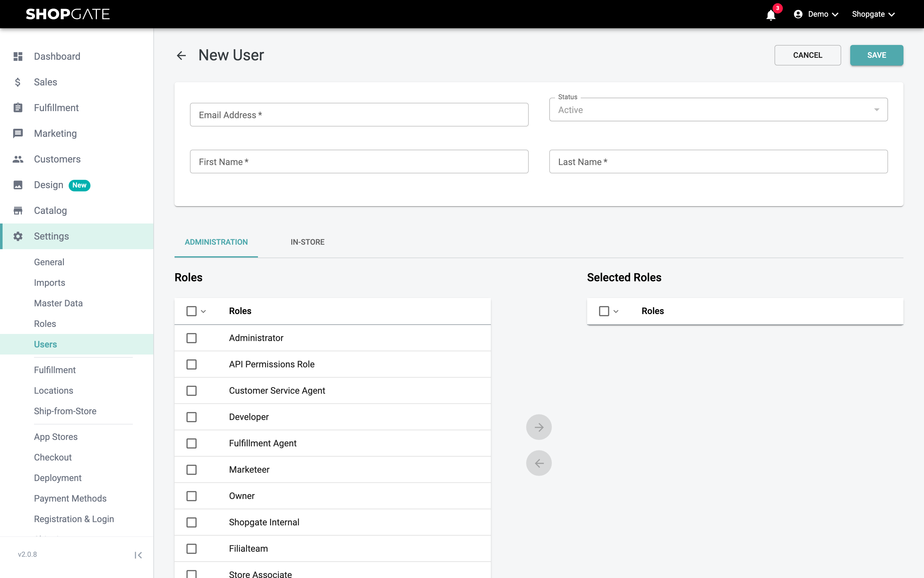Click the Cancel button
The image size is (924, 578).
807,55
